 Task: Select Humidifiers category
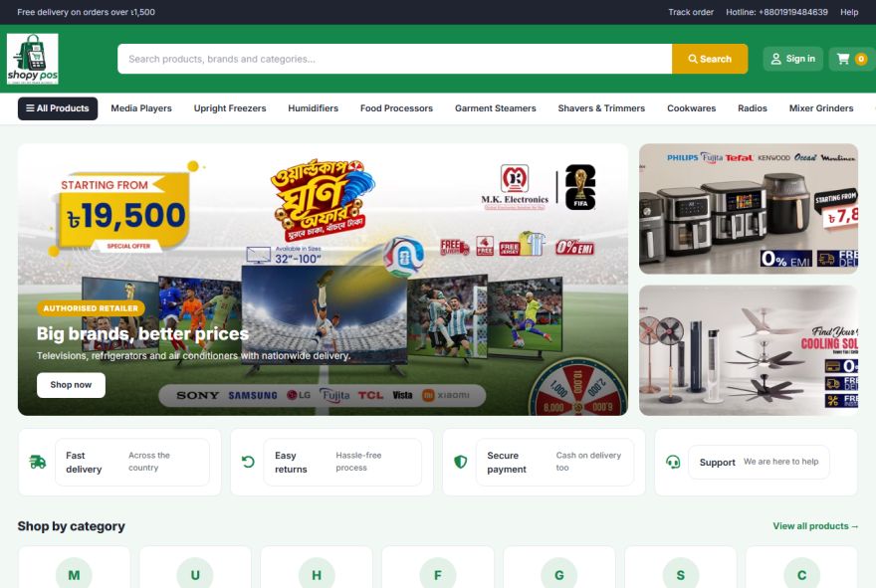coord(313,108)
